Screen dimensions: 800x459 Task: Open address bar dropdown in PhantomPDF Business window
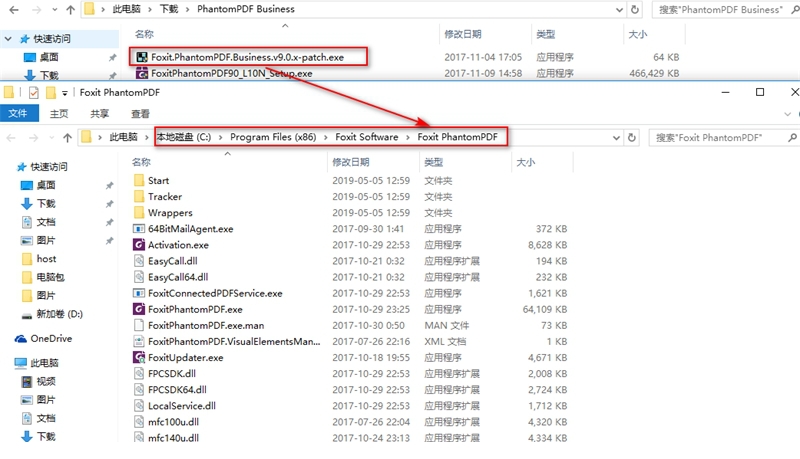619,9
